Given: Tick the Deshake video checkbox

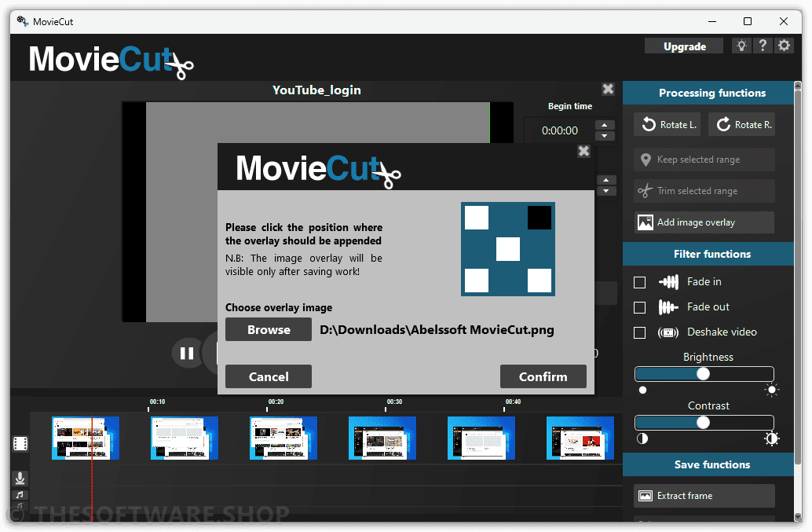Looking at the screenshot, I should [x=639, y=332].
